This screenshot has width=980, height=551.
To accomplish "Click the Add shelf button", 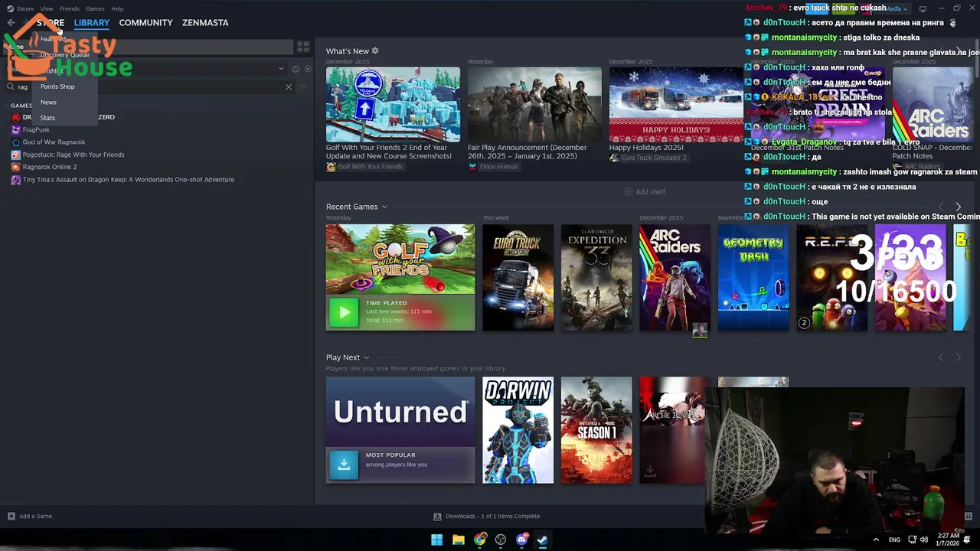I will click(645, 192).
